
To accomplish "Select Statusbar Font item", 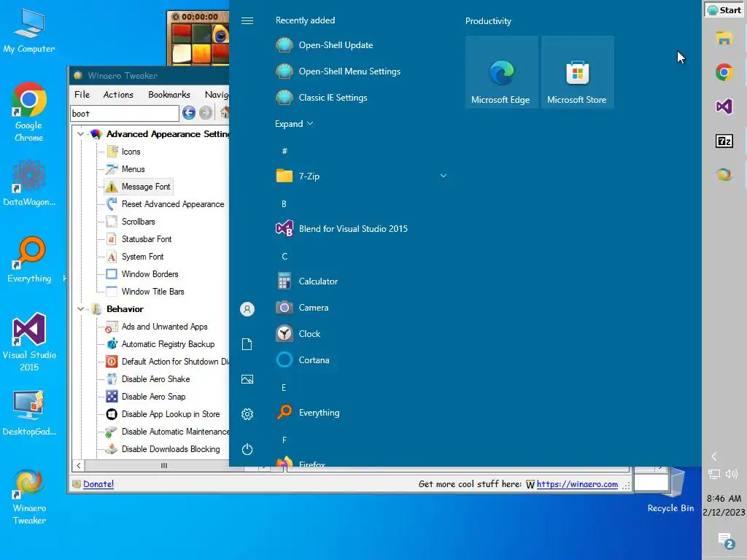I will click(x=139, y=239).
